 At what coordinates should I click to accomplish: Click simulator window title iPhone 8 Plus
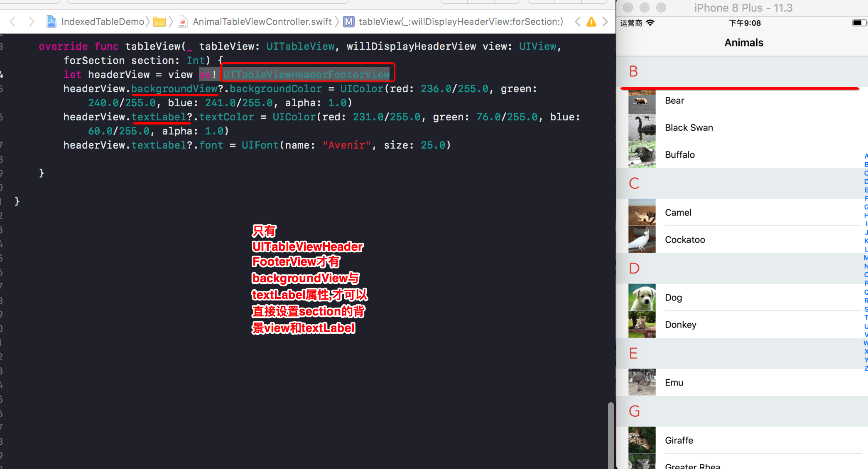[743, 8]
